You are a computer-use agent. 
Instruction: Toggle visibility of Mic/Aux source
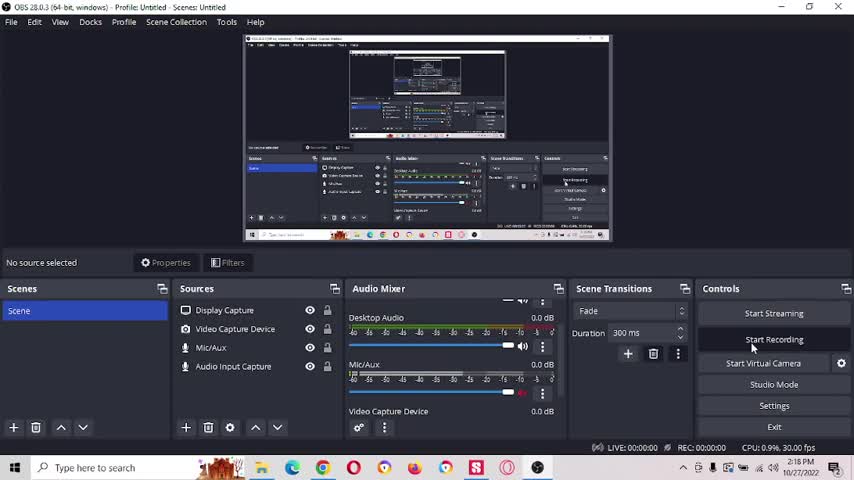point(310,348)
